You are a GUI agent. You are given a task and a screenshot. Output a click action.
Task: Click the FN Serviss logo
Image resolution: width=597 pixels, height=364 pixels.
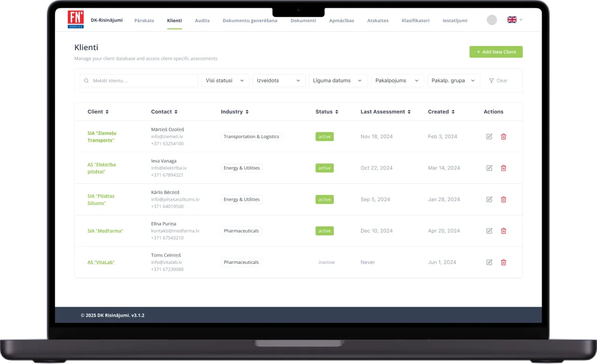(x=76, y=20)
